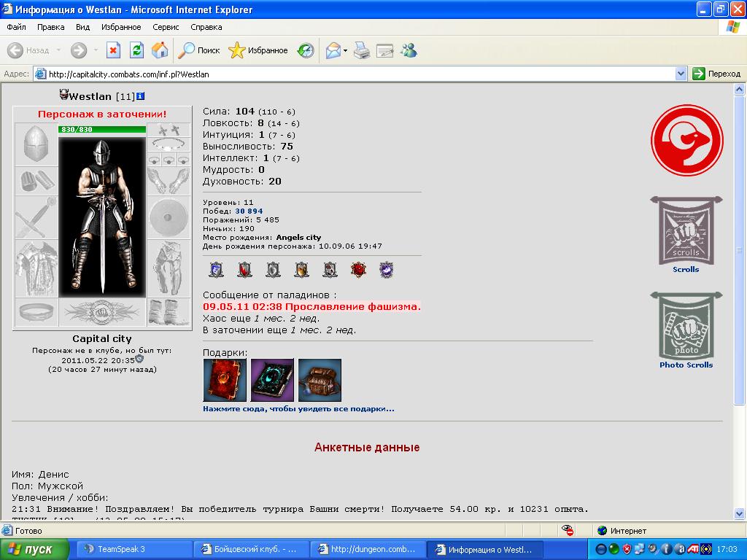Screen dimensions: 747x560
Task: Expand Forward button history dropdown arrow
Action: pos(96,50)
